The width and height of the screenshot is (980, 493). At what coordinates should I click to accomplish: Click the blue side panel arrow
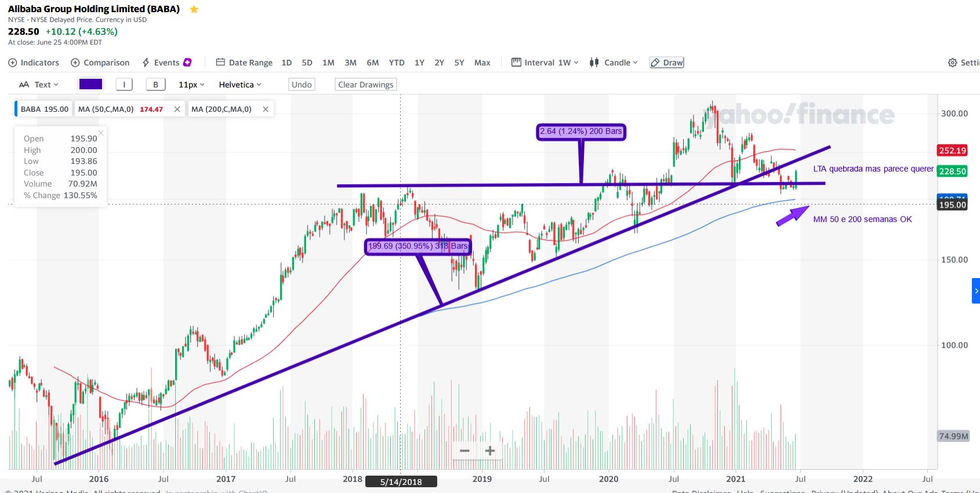coord(976,291)
